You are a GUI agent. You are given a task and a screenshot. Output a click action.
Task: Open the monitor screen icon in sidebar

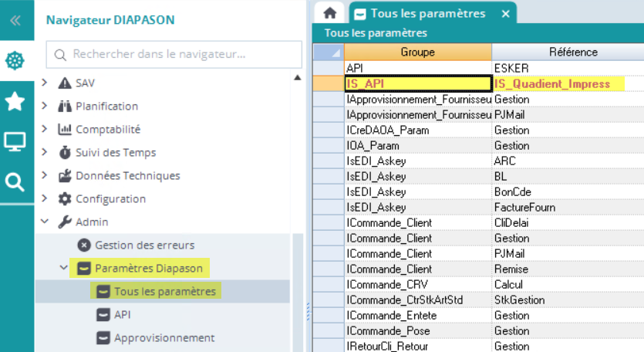click(15, 142)
